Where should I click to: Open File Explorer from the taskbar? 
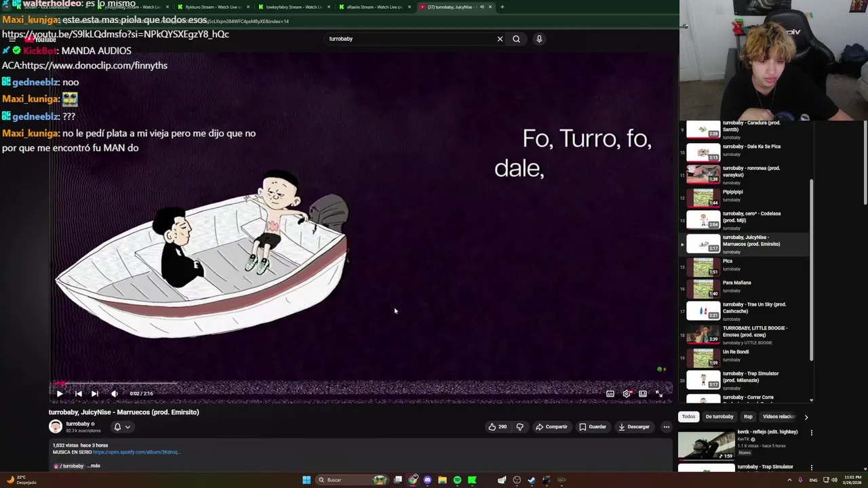442,480
